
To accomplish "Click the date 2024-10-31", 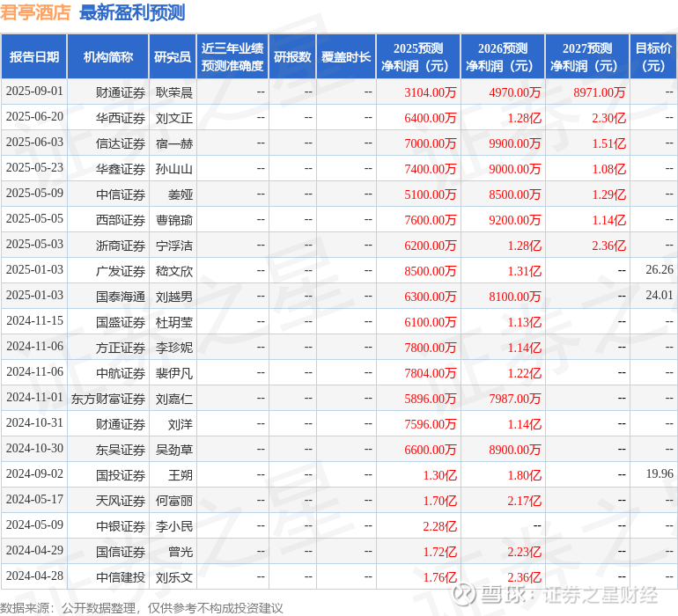I will tap(34, 422).
